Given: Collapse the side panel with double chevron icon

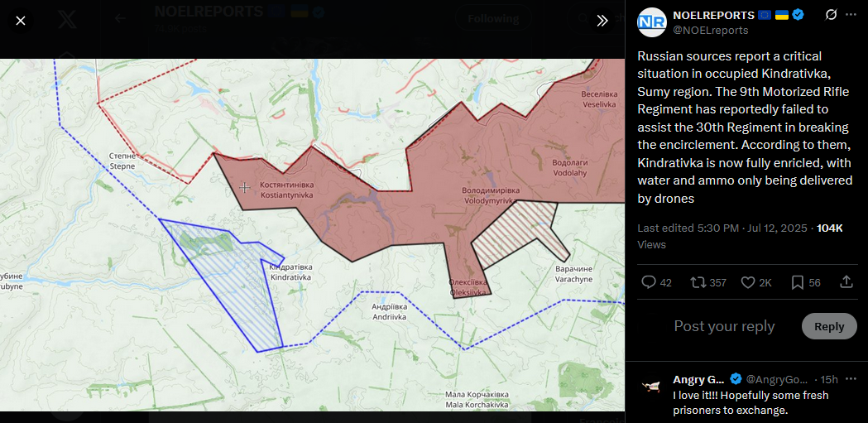Looking at the screenshot, I should tap(602, 21).
